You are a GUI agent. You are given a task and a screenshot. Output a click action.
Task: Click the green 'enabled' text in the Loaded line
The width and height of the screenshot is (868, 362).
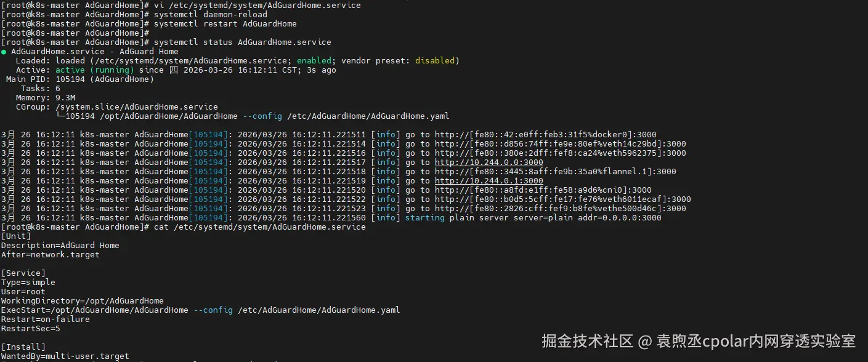tap(314, 61)
